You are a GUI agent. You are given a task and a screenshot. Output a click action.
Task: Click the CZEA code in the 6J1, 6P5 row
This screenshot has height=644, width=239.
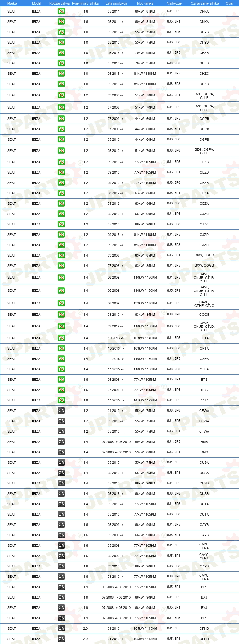204,359
